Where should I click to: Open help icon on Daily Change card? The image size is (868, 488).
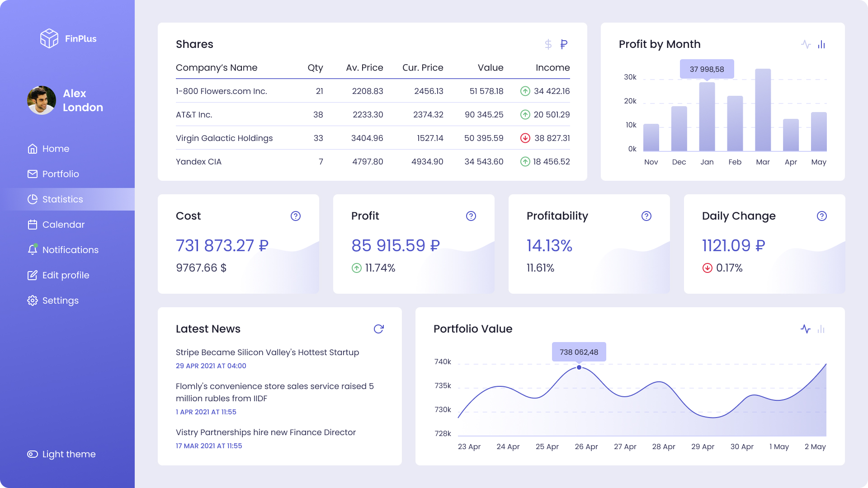822,216
